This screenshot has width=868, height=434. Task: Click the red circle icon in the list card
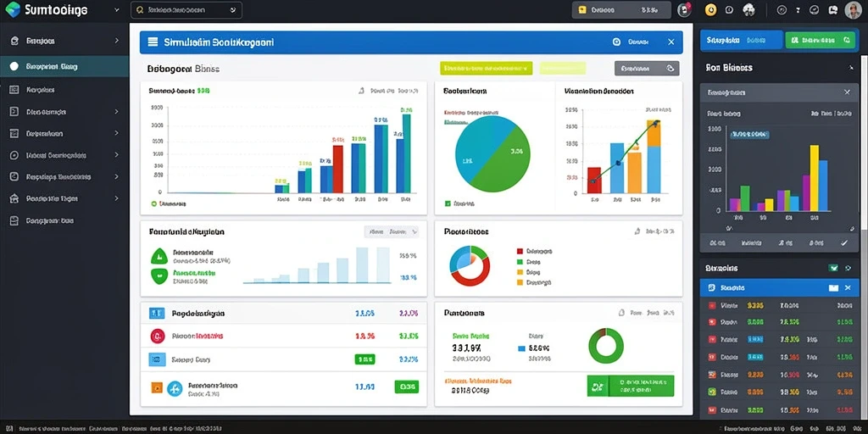click(157, 336)
